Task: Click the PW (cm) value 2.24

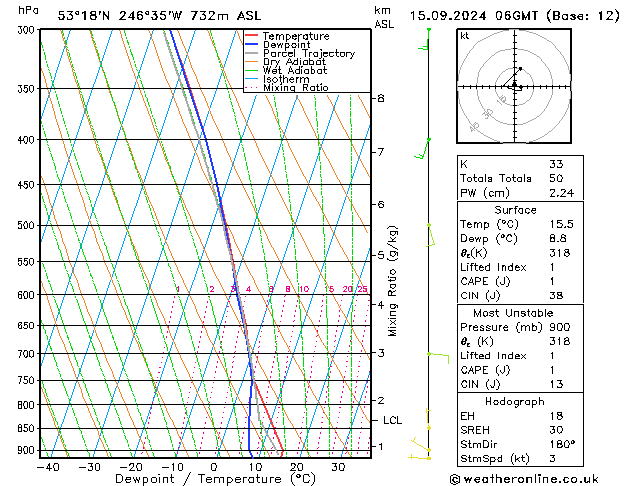Action: (561, 193)
